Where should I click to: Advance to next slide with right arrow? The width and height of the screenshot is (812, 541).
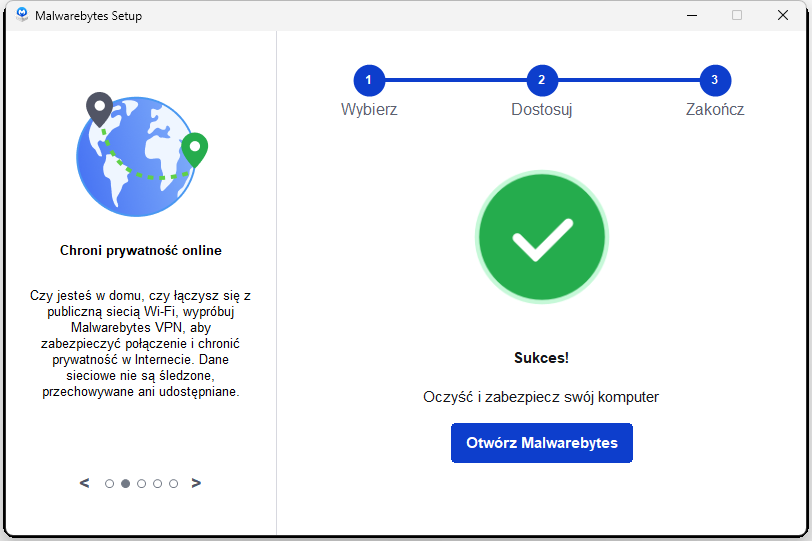click(x=196, y=483)
